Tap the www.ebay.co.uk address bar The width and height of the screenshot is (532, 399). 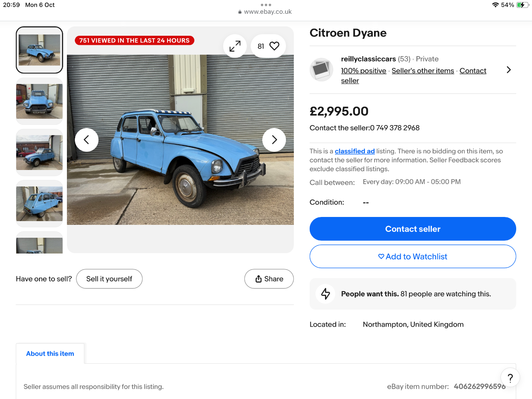(x=266, y=12)
